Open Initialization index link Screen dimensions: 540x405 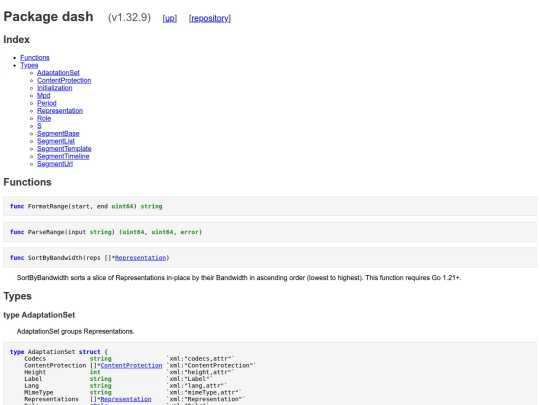[55, 88]
